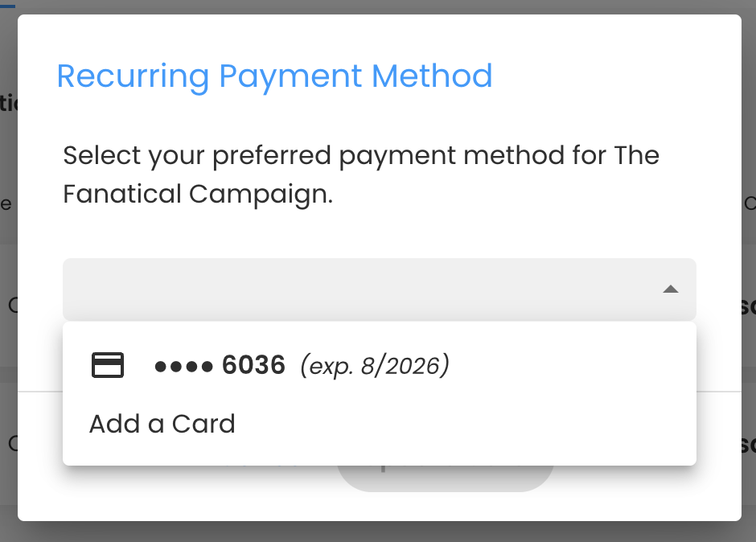This screenshot has height=542, width=756.
Task: Choose the "Add a Card" option
Action: (380, 424)
